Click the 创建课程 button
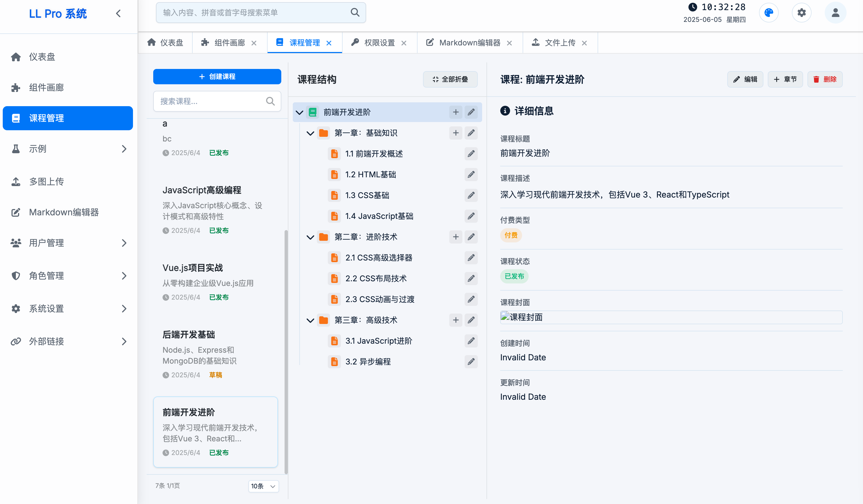Image resolution: width=863 pixels, height=504 pixels. coord(217,76)
